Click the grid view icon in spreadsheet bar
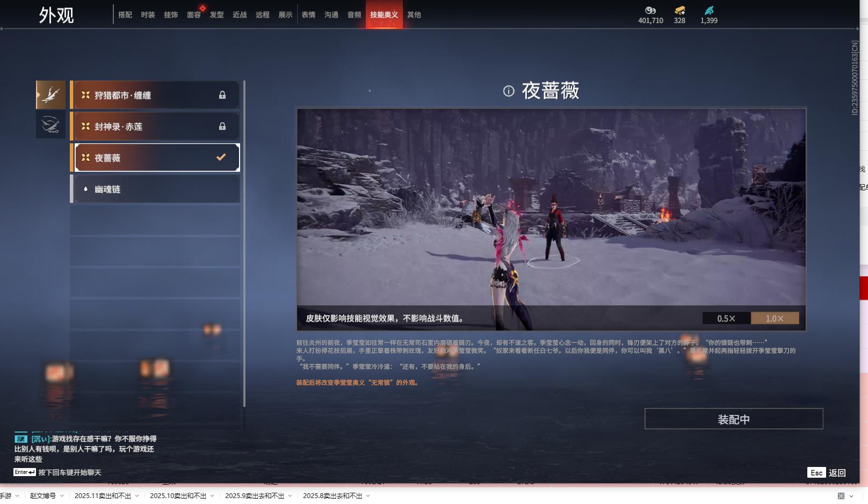Screen dimensions: 868x504 tap(841, 496)
